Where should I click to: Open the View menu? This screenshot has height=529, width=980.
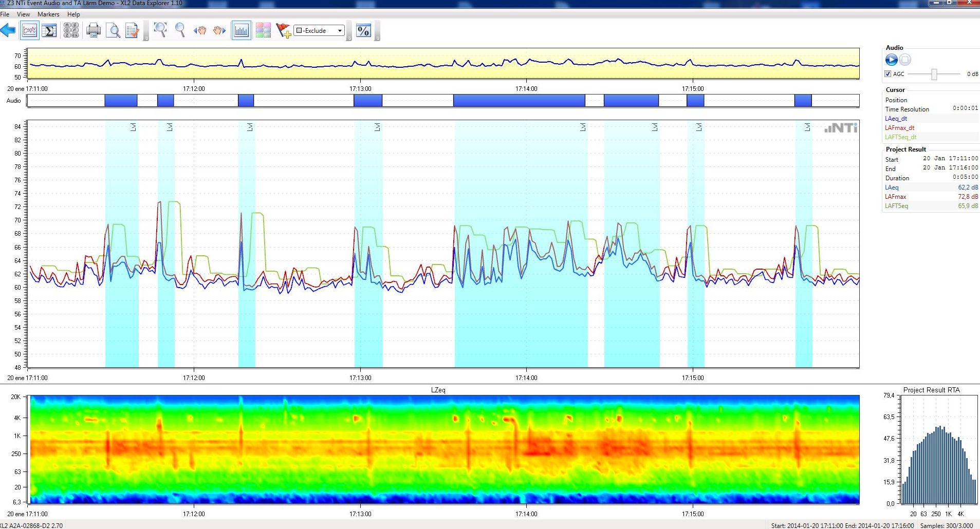tap(23, 14)
